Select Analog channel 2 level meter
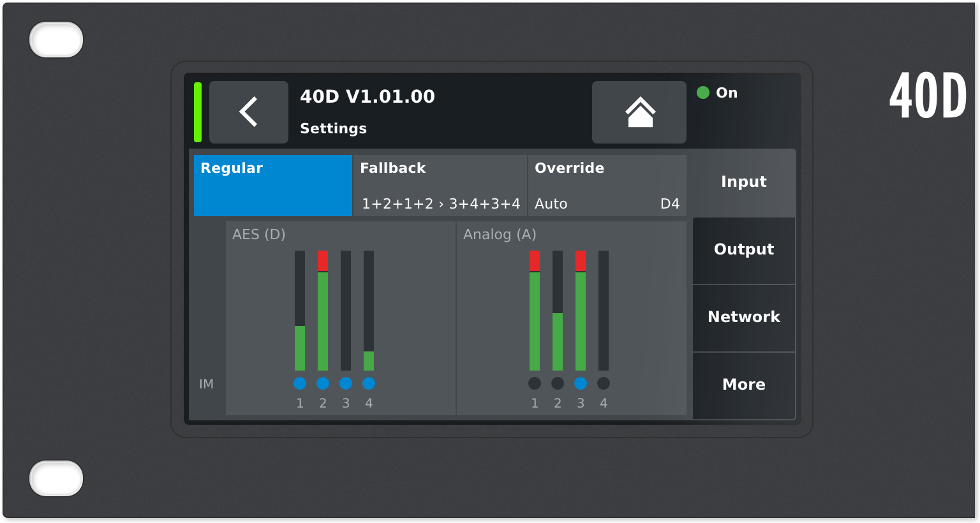980x523 pixels. (558, 311)
